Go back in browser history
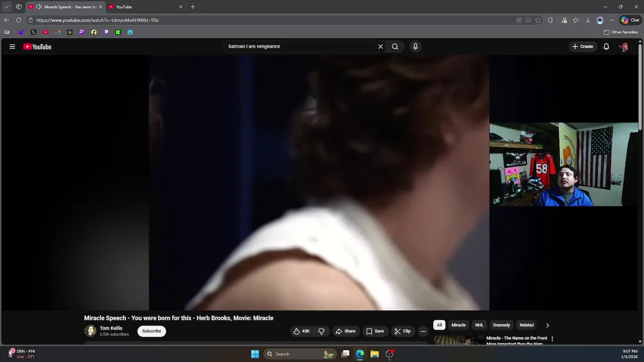This screenshot has width=644, height=362. [7, 20]
